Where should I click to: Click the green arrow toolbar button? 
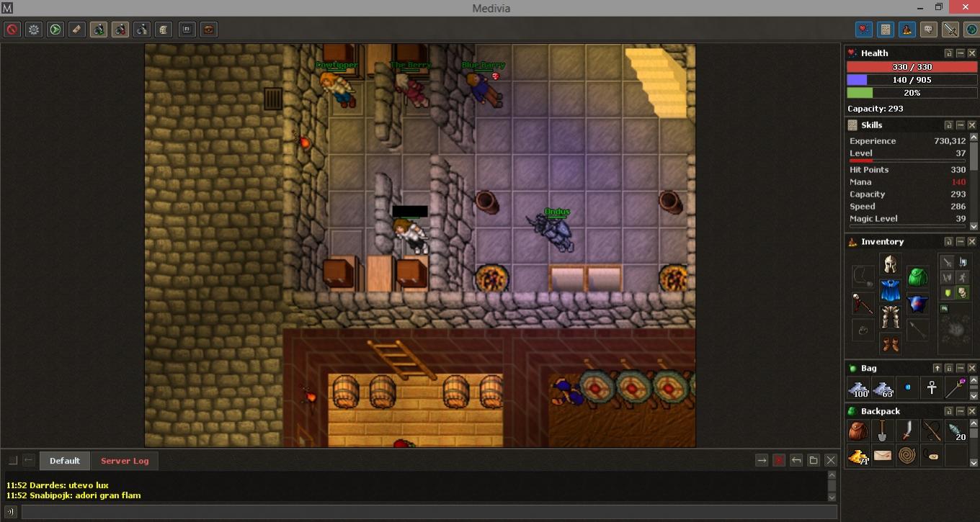(55, 30)
